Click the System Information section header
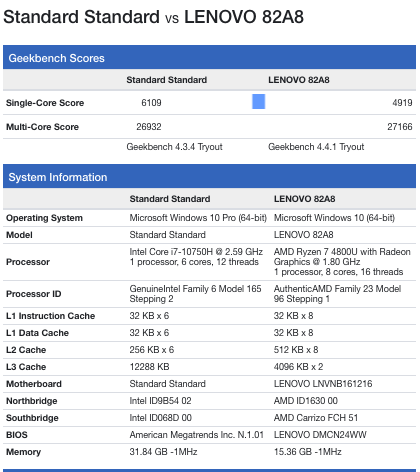Screen dimensions: 420x472 [x=209, y=177]
